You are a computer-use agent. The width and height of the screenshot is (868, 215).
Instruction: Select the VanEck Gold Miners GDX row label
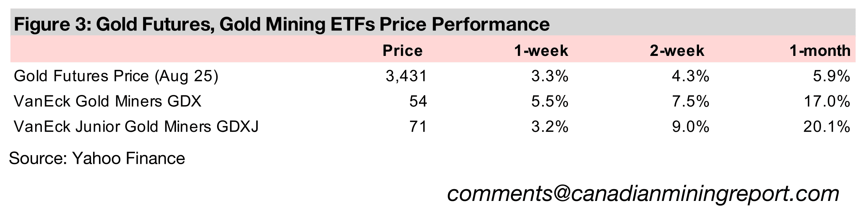108,102
